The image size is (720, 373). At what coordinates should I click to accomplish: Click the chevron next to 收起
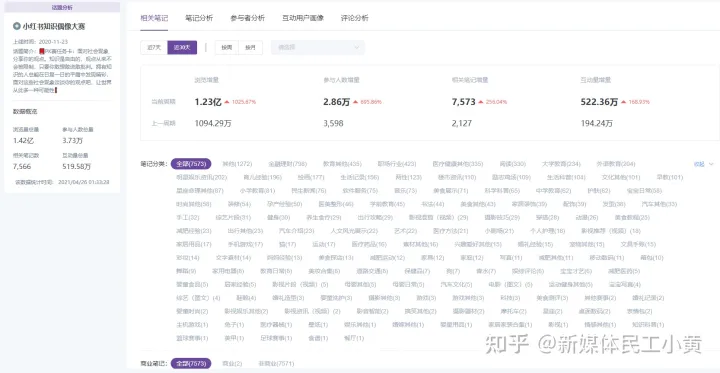[x=711, y=164]
